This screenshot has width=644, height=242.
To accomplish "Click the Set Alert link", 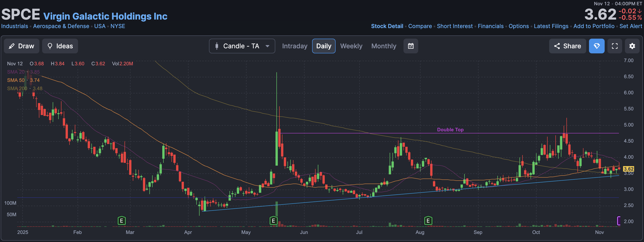I will (x=631, y=26).
